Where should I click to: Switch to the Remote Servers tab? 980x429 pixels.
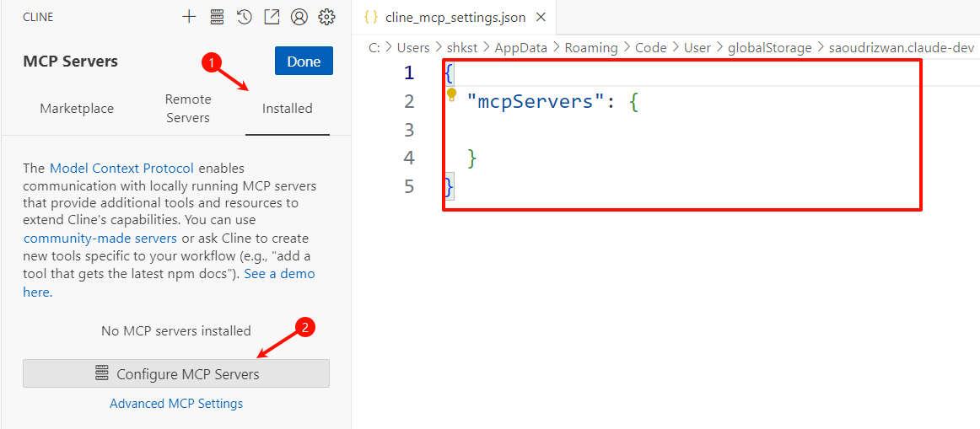(188, 109)
